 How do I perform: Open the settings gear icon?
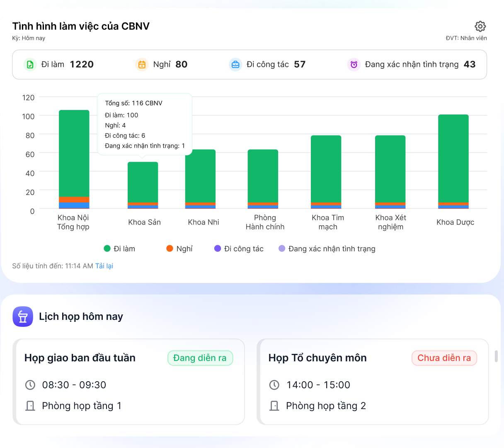click(480, 27)
